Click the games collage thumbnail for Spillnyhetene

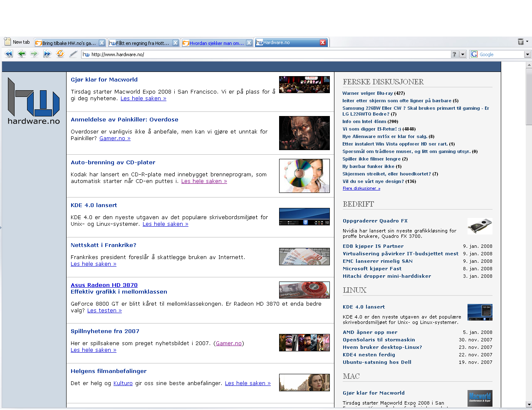pyautogui.click(x=304, y=343)
